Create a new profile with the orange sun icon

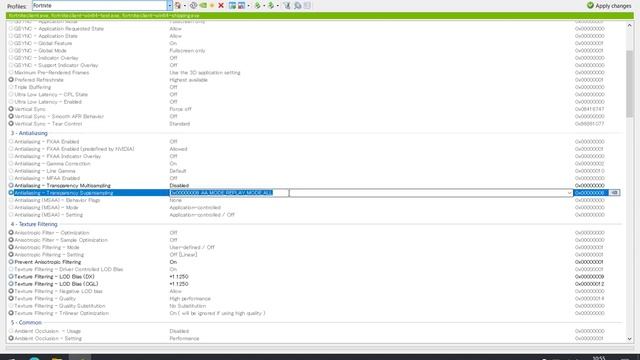(212, 5)
